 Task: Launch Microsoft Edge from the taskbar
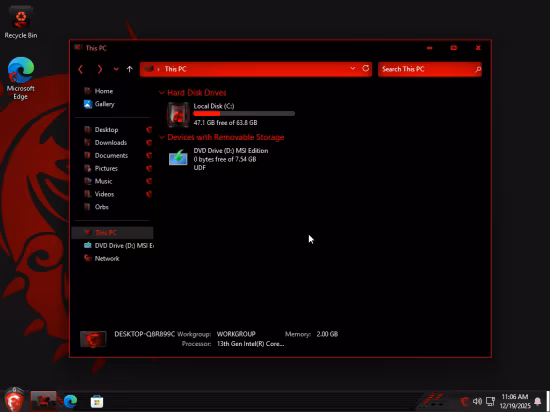point(70,401)
